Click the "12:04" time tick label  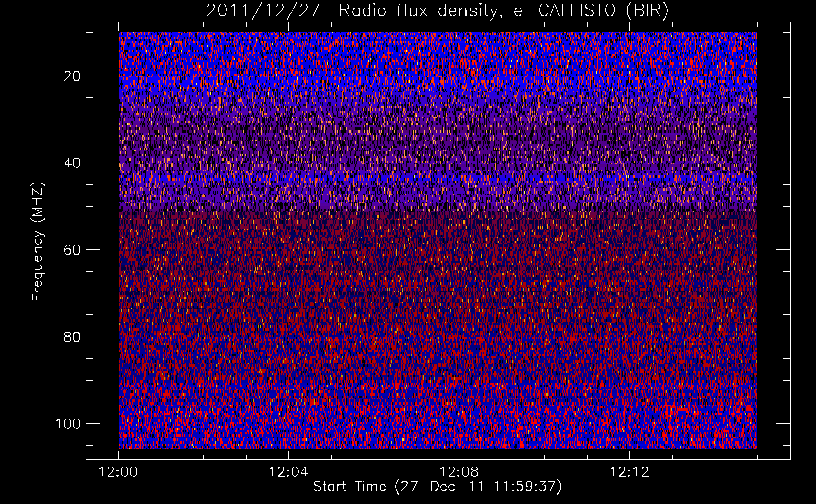pyautogui.click(x=288, y=472)
